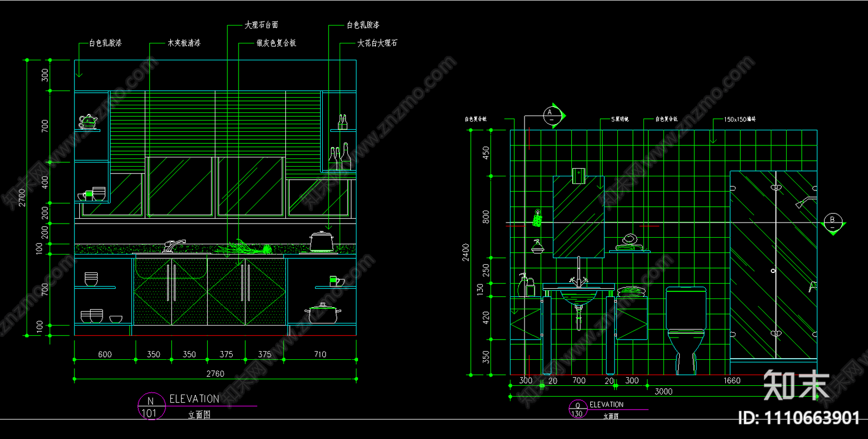
Task: Select the 5厘明镜 mirror label
Action: point(620,119)
